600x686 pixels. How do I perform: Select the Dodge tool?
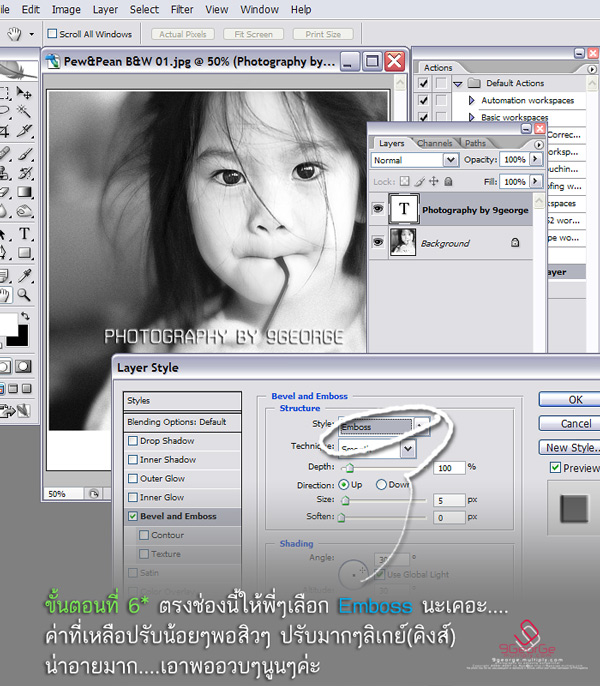click(x=25, y=212)
